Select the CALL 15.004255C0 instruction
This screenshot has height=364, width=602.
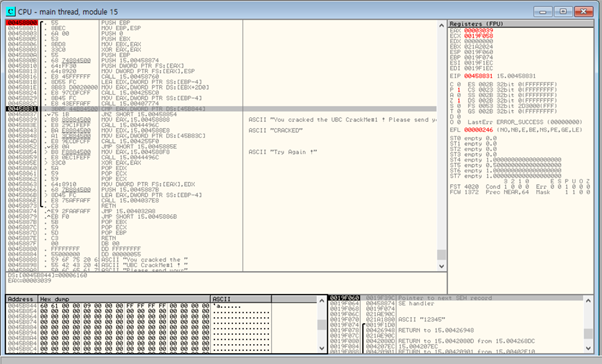[130, 93]
